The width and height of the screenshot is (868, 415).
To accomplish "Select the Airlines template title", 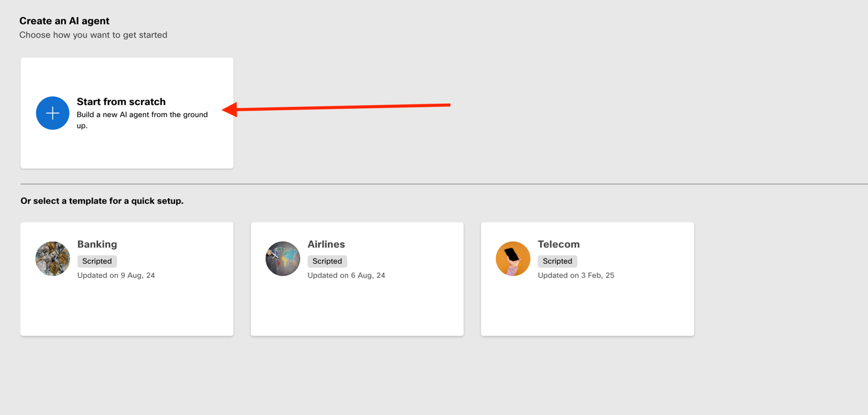I will pyautogui.click(x=326, y=244).
